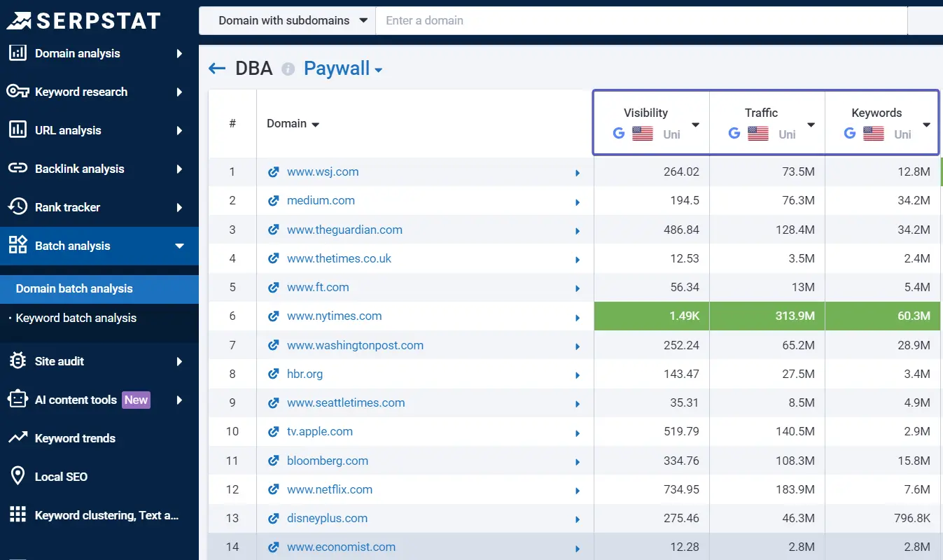Open the www.washingtonpost.com domain link
This screenshot has width=943, height=560.
tap(355, 345)
